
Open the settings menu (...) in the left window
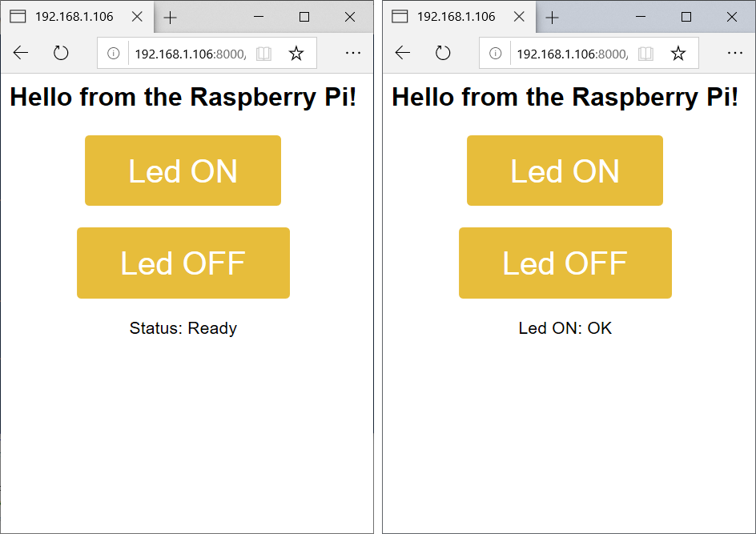pyautogui.click(x=353, y=53)
